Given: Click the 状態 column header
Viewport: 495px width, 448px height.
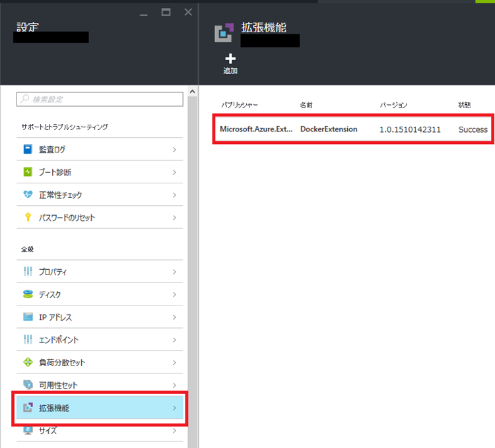Looking at the screenshot, I should (x=465, y=105).
